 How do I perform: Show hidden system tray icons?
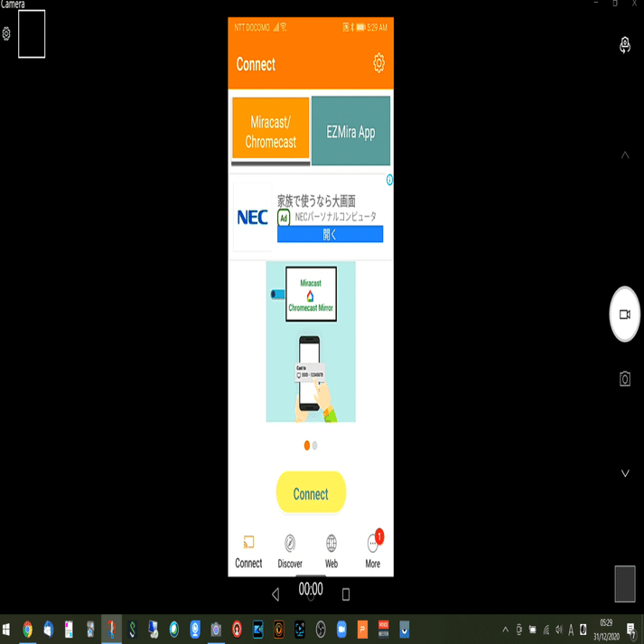[505, 630]
